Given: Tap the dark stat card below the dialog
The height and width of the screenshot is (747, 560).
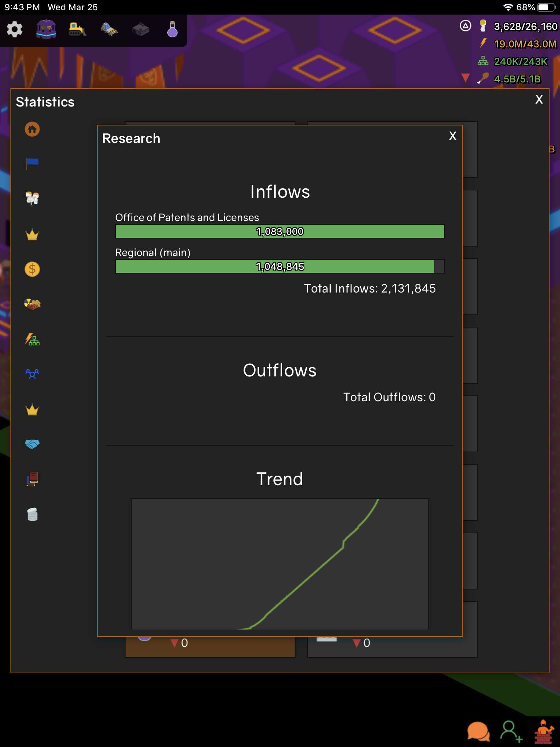Looking at the screenshot, I should tap(392, 647).
